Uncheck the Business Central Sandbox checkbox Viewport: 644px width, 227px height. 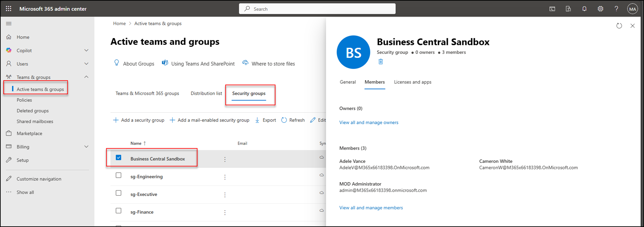click(x=118, y=157)
